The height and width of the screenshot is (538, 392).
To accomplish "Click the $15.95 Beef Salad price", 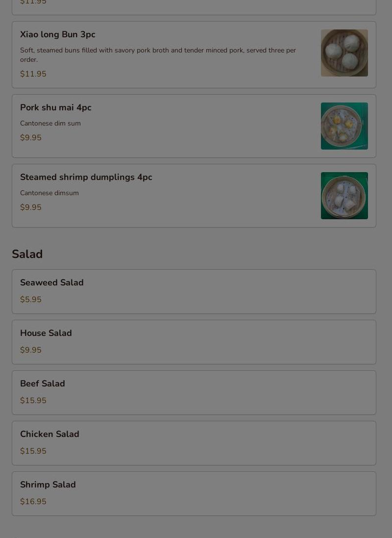I will click(x=33, y=400).
